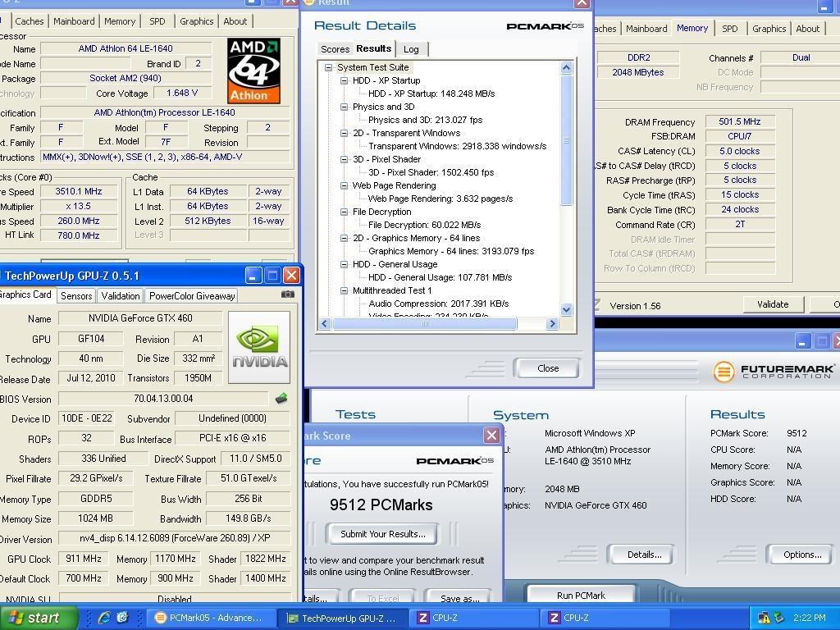840x630 pixels.
Task: Open Log tab in Result Details
Action: (412, 49)
